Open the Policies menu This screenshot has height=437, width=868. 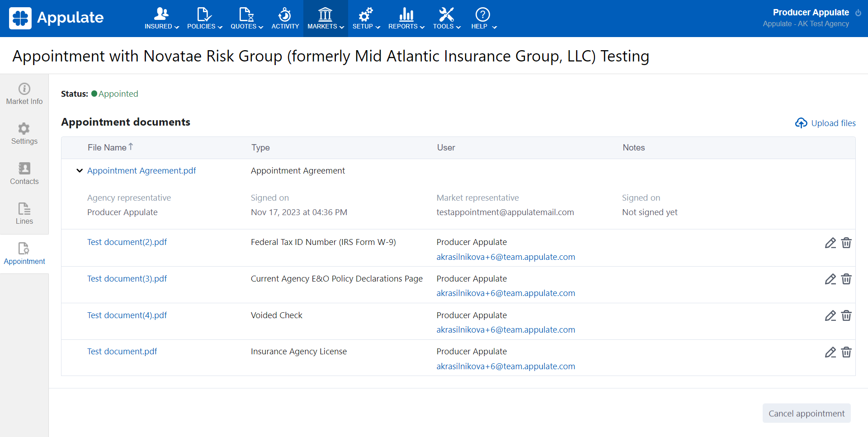click(x=204, y=19)
